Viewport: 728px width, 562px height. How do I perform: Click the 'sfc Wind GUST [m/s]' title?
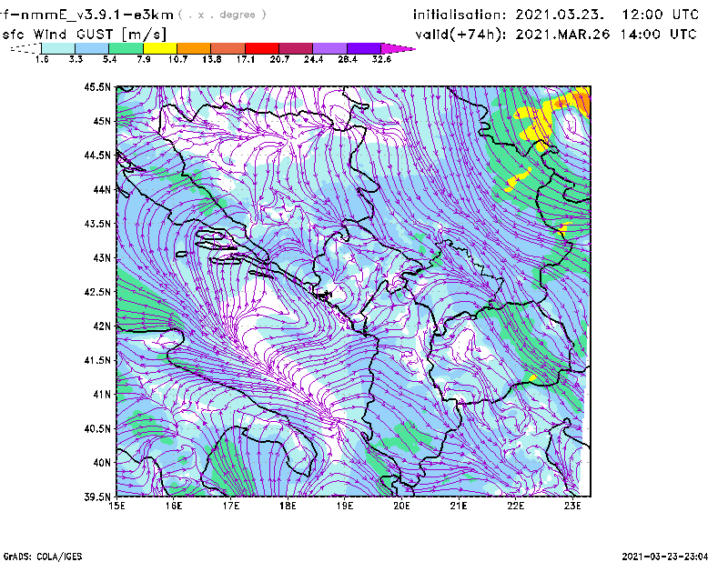(84, 35)
